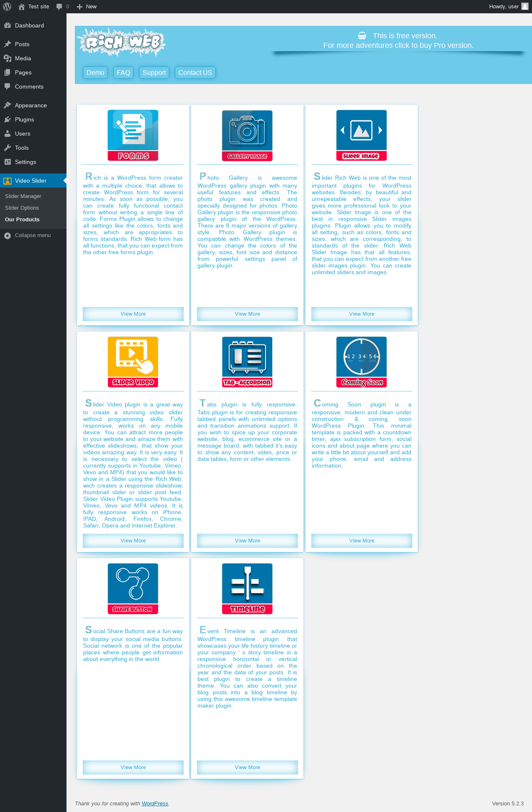Click View More under Timeline

pyautogui.click(x=247, y=767)
